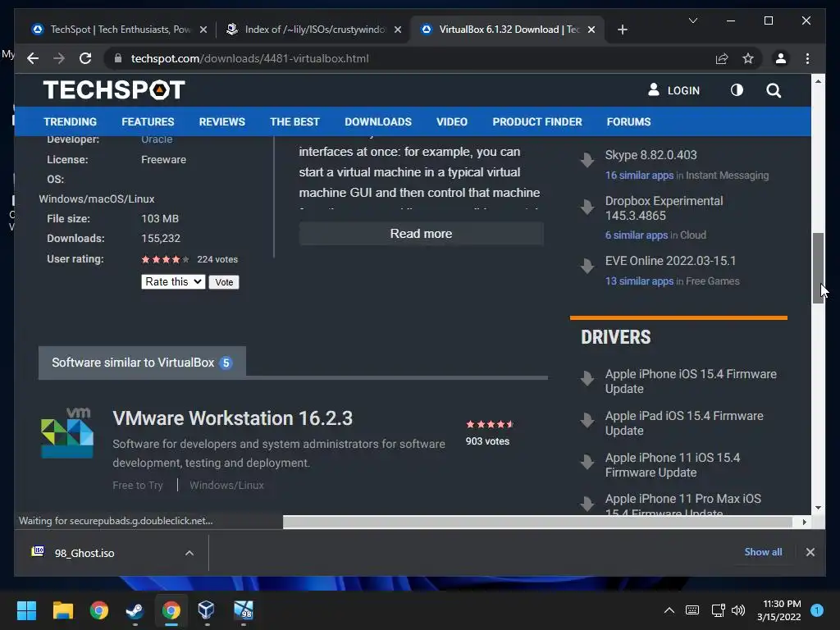Click 16 similar apps link
This screenshot has height=630, width=840.
(639, 176)
